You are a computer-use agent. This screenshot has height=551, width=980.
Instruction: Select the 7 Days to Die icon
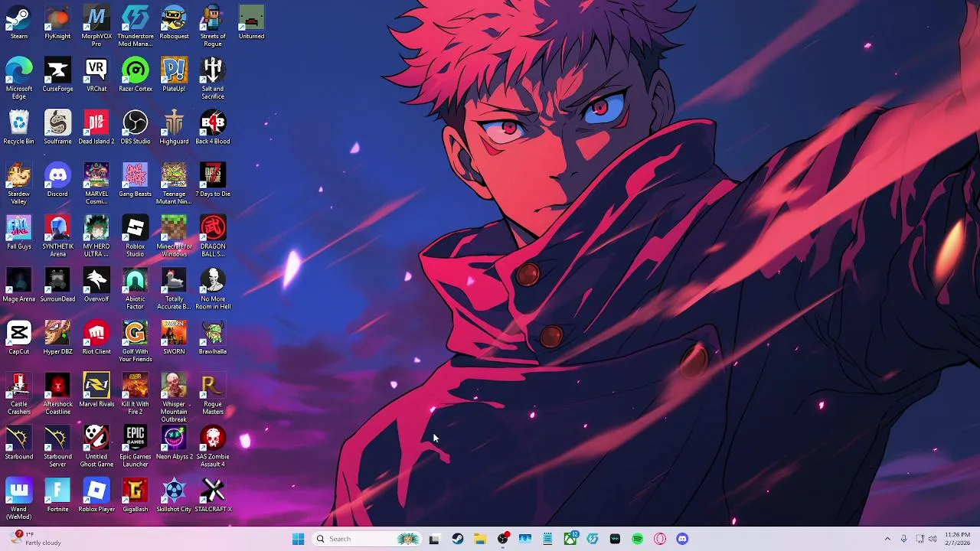click(213, 181)
